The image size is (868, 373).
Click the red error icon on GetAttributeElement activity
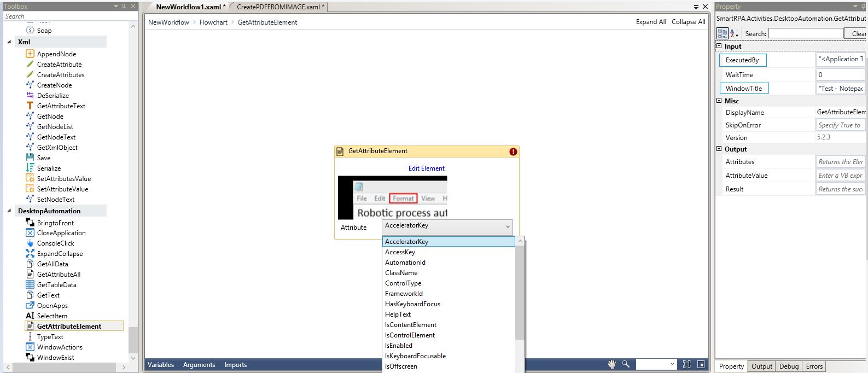(513, 151)
